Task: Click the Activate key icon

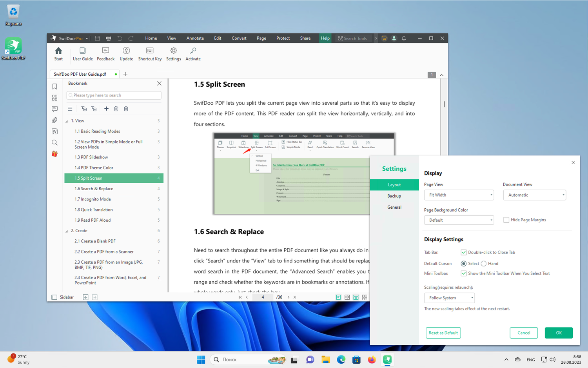Action: 193,54
